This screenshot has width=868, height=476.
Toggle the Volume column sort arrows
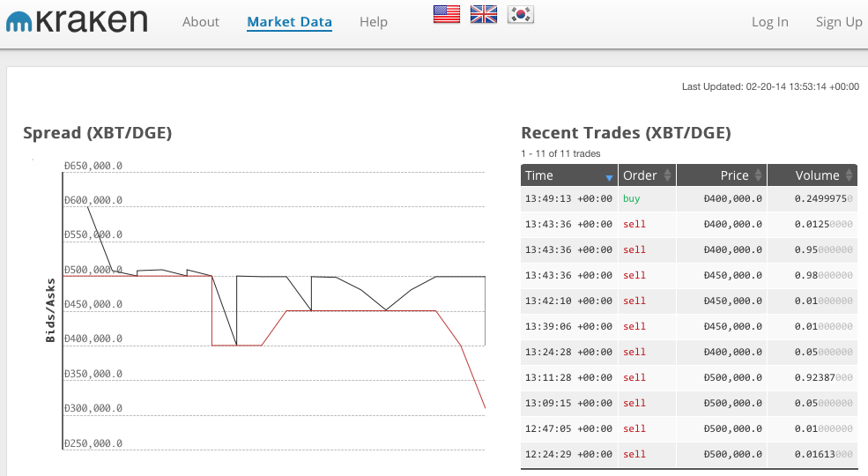(849, 175)
